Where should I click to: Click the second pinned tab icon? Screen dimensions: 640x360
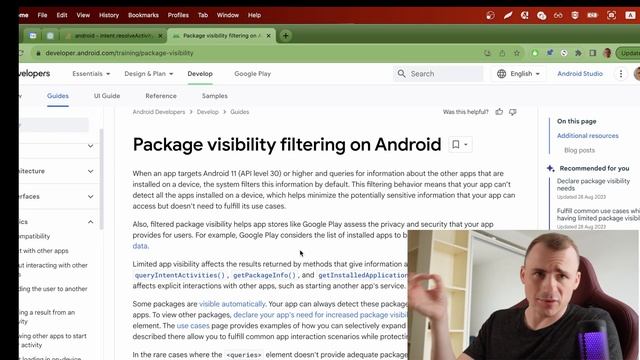50,36
